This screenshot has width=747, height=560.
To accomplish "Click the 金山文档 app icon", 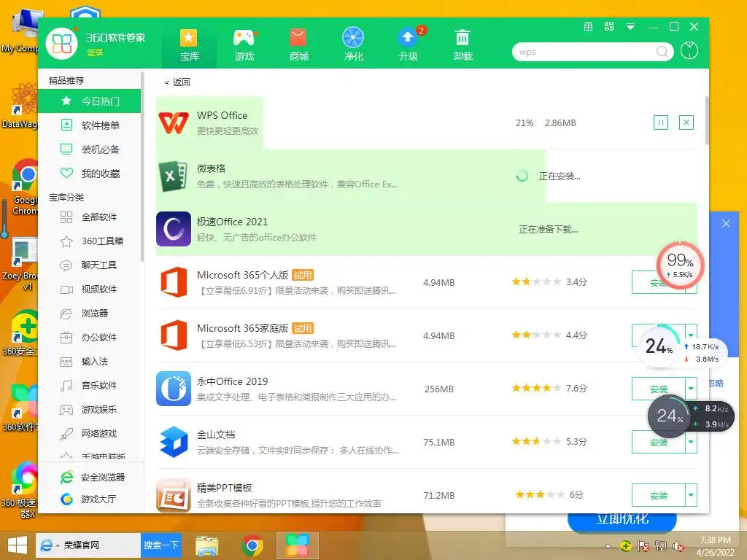I will point(174,442).
